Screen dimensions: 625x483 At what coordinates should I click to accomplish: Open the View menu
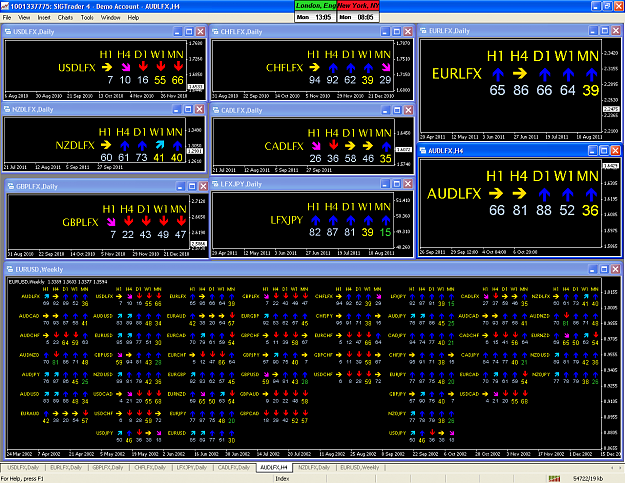(24, 18)
